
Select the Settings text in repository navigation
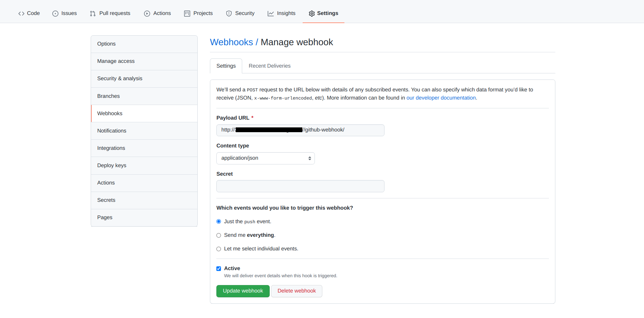tap(328, 13)
